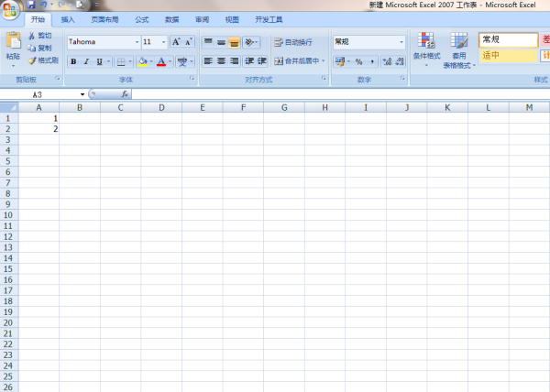Expand the number format 常规 dropdown

pyautogui.click(x=401, y=42)
